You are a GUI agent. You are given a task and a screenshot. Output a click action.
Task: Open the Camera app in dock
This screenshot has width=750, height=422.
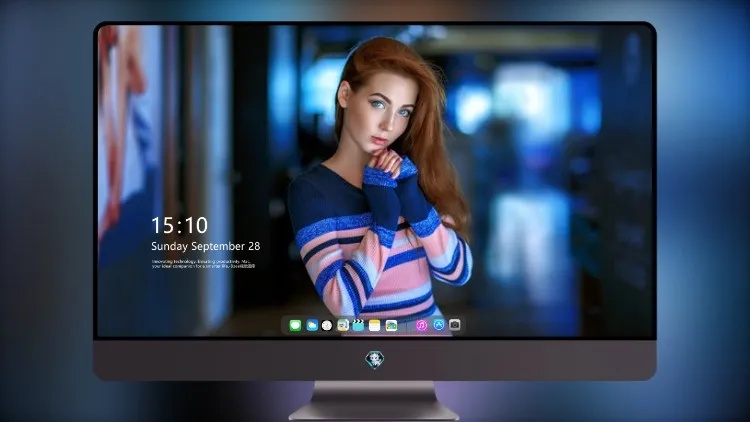tap(455, 325)
